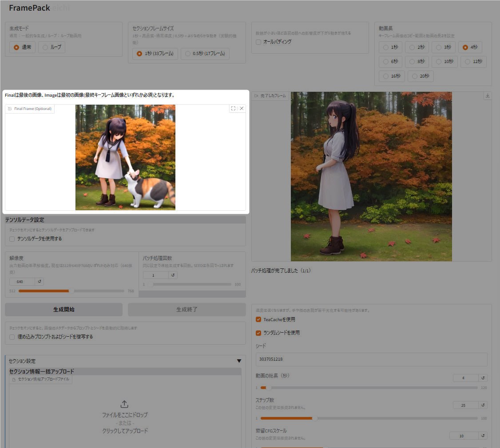Remove the Final Frame image with X

coord(242,108)
